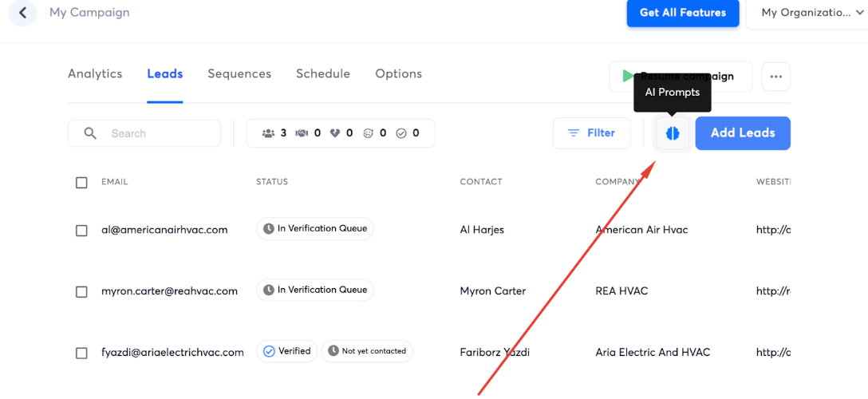
Task: Open lead myron.carter@reahvac.com
Action: [169, 291]
